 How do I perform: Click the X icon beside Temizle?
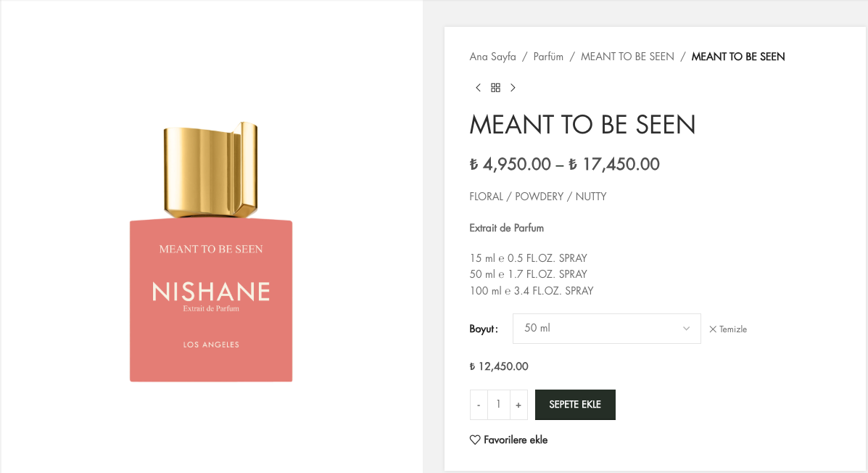[x=713, y=329]
